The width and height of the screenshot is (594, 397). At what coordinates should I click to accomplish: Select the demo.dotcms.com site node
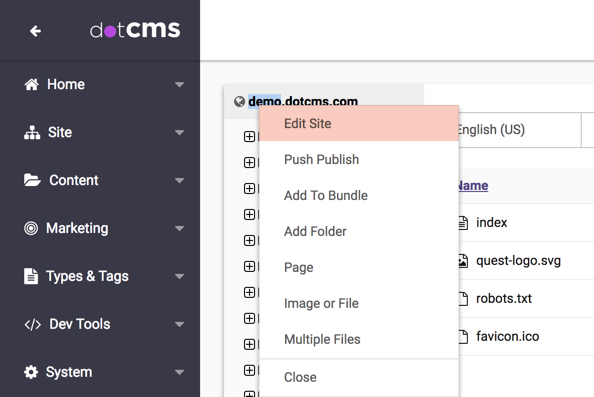tap(303, 101)
